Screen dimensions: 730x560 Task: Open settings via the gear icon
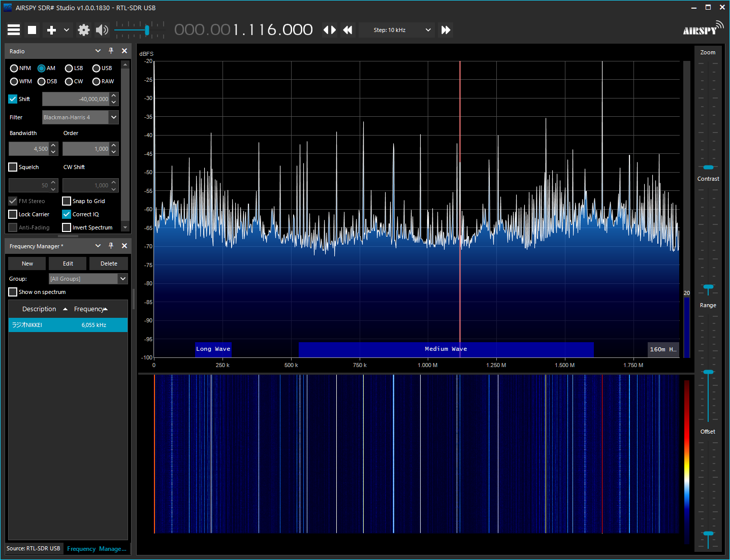[84, 30]
